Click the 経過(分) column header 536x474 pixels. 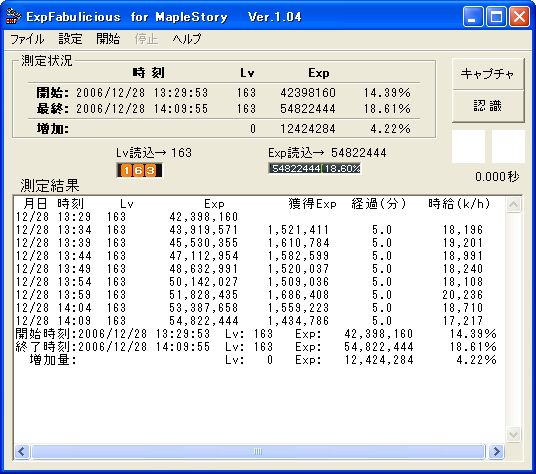(x=379, y=204)
